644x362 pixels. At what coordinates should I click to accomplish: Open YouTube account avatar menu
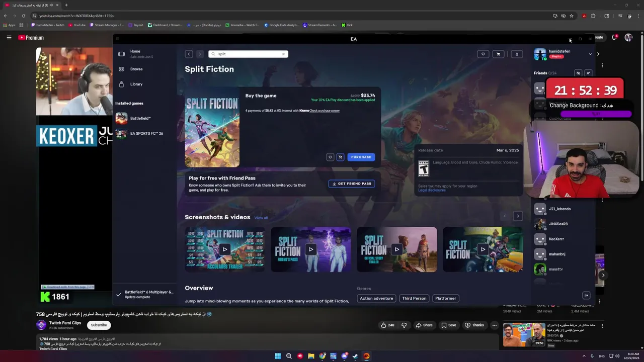pyautogui.click(x=628, y=37)
